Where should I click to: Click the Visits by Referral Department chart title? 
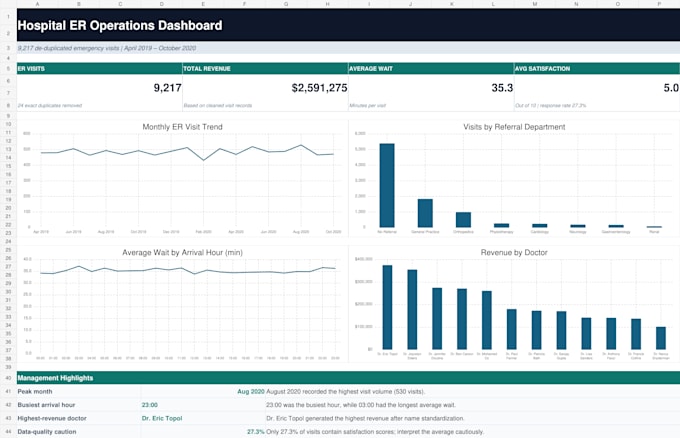click(x=514, y=127)
